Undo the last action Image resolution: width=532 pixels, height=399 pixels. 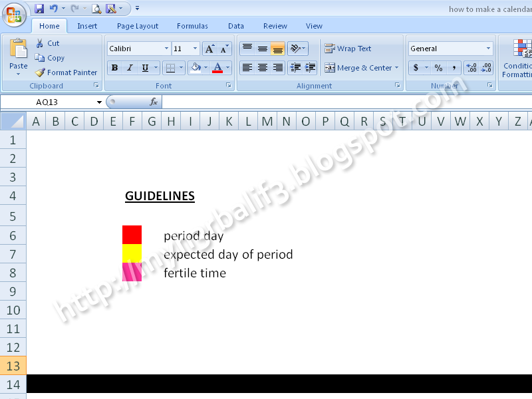pos(54,9)
